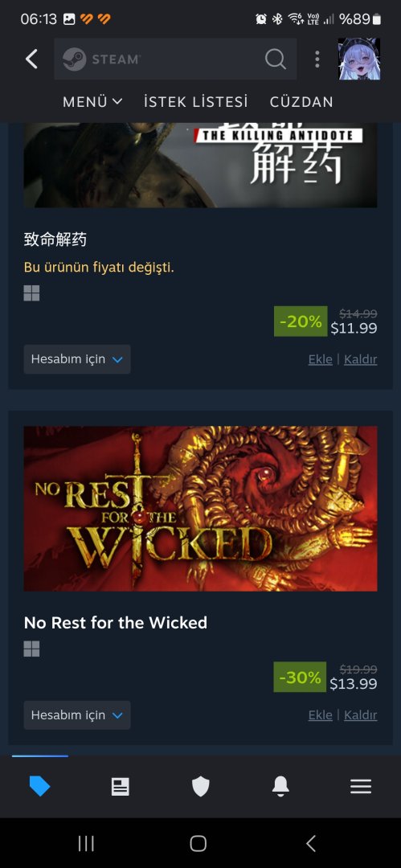
Task: Tap the magnifier search icon
Action: (x=276, y=59)
